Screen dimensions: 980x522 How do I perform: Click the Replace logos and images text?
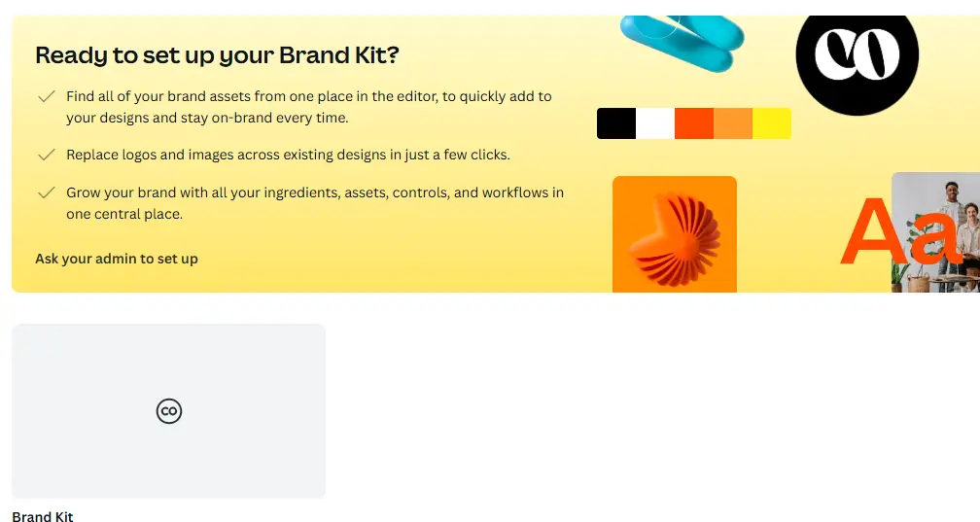(288, 155)
